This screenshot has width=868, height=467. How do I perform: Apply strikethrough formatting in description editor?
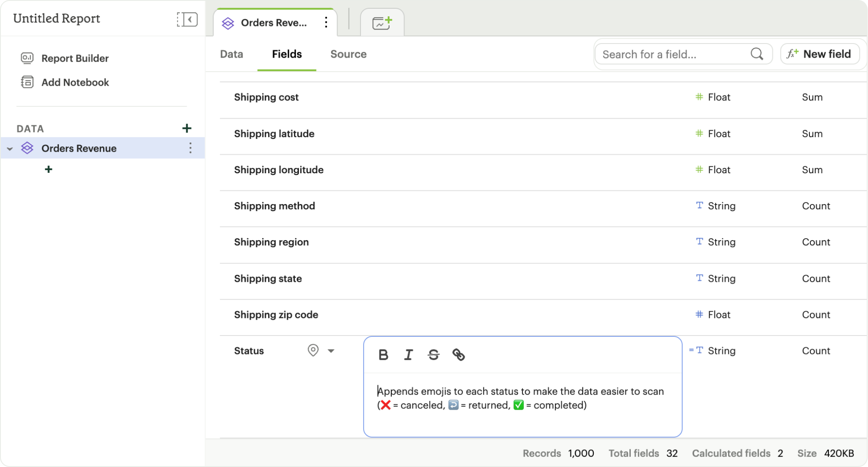434,355
